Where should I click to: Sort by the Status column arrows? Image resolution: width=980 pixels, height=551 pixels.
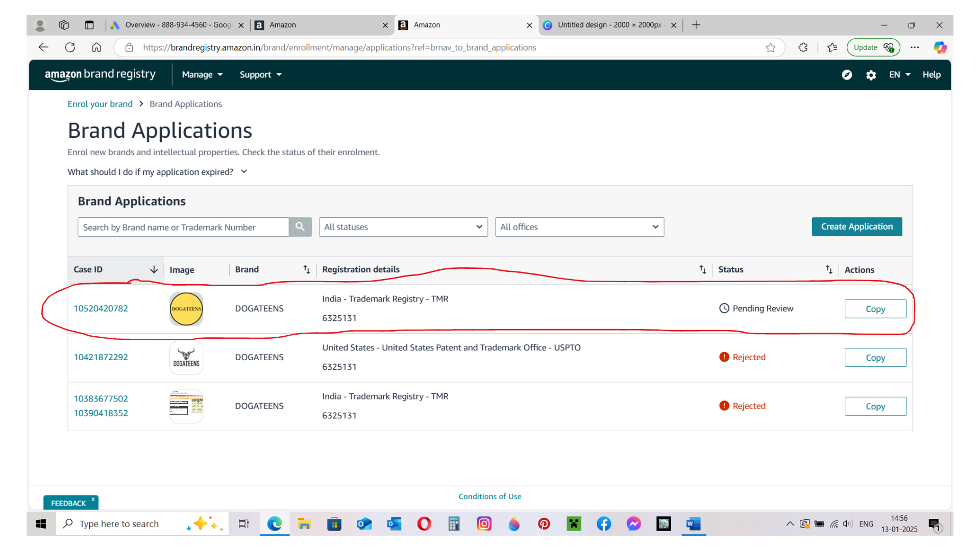point(828,269)
